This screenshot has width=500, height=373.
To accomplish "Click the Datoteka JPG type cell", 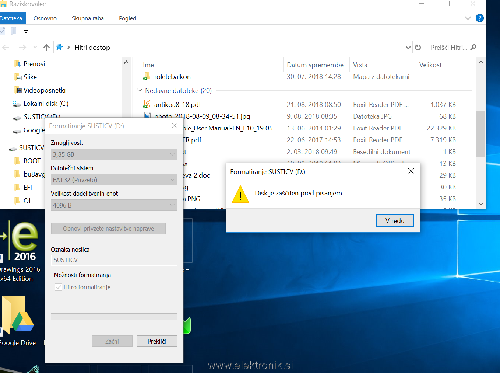I will 371,116.
